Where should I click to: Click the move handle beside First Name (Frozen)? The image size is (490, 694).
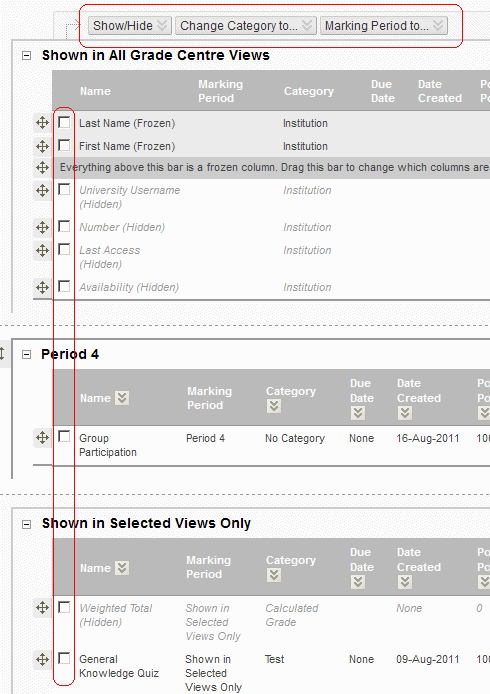pyautogui.click(x=42, y=146)
